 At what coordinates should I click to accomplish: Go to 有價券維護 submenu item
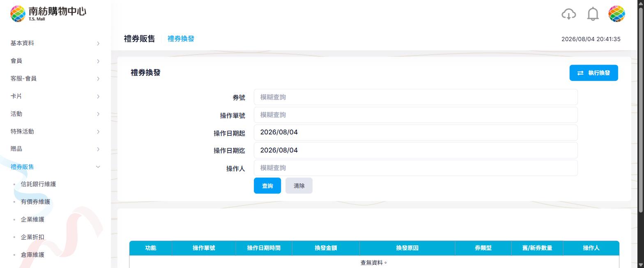[35, 202]
